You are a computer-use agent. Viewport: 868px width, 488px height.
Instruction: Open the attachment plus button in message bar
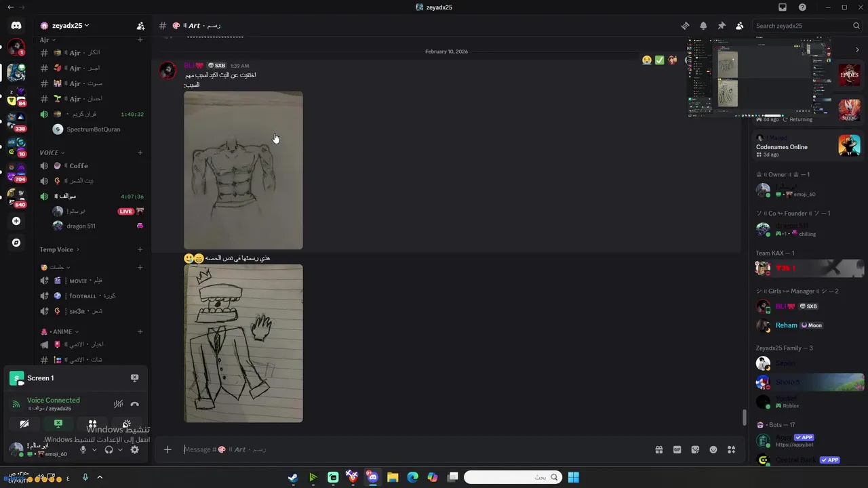point(167,449)
